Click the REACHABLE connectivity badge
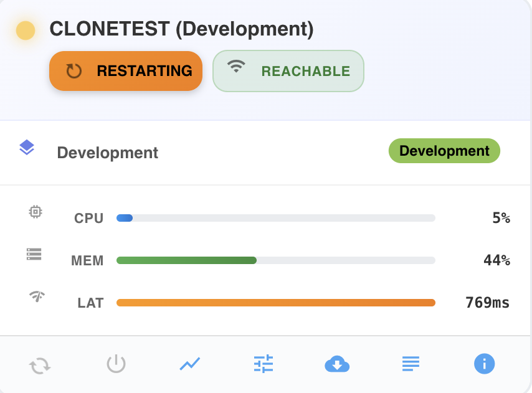This screenshot has width=532, height=393. coord(288,71)
